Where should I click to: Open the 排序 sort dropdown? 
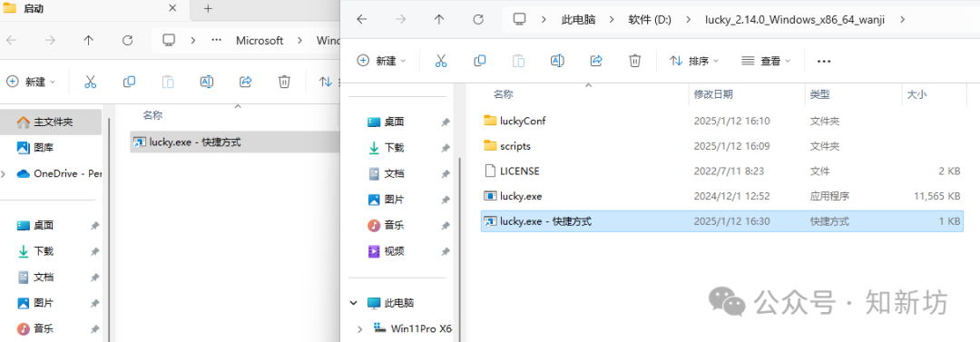pos(694,61)
